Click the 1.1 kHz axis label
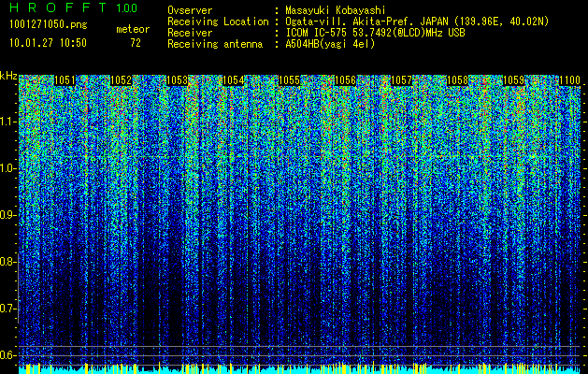This screenshot has width=588, height=374. point(8,122)
